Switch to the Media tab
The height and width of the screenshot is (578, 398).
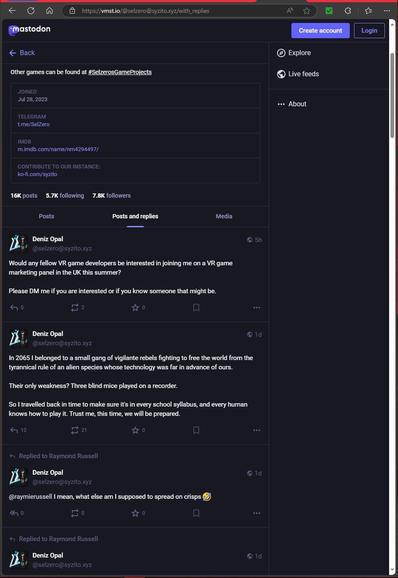224,216
